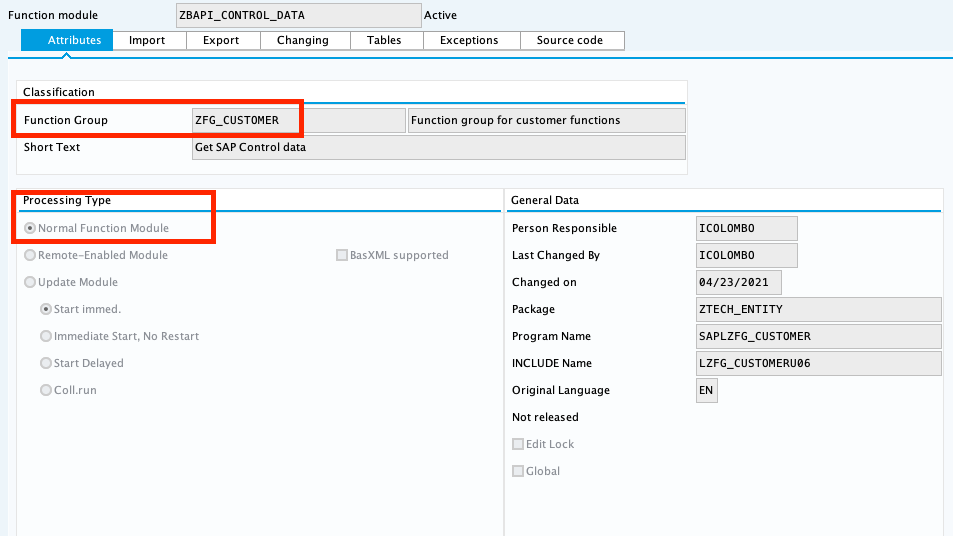The image size is (953, 536).
Task: Choose Remote-Enabled Module option
Action: pyautogui.click(x=30, y=255)
